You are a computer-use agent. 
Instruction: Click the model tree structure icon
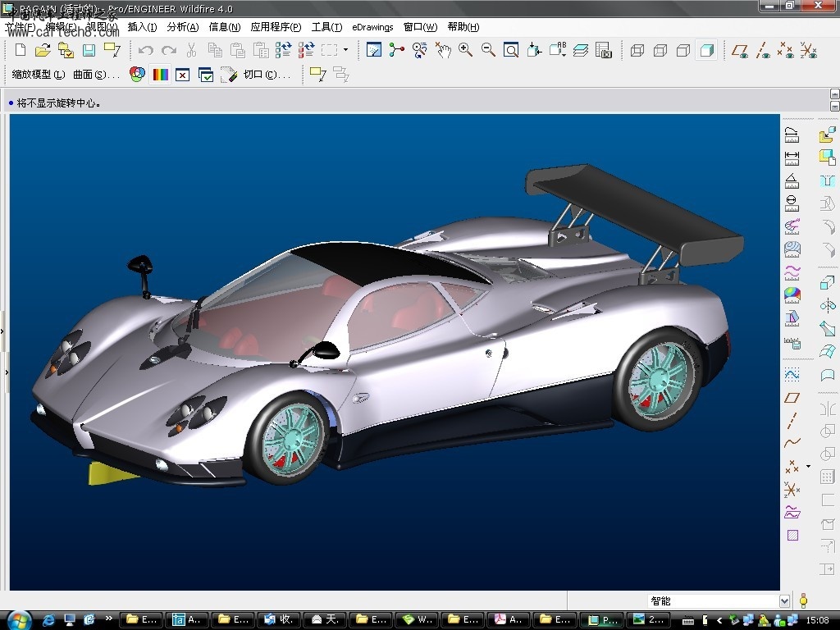pyautogui.click(x=396, y=50)
